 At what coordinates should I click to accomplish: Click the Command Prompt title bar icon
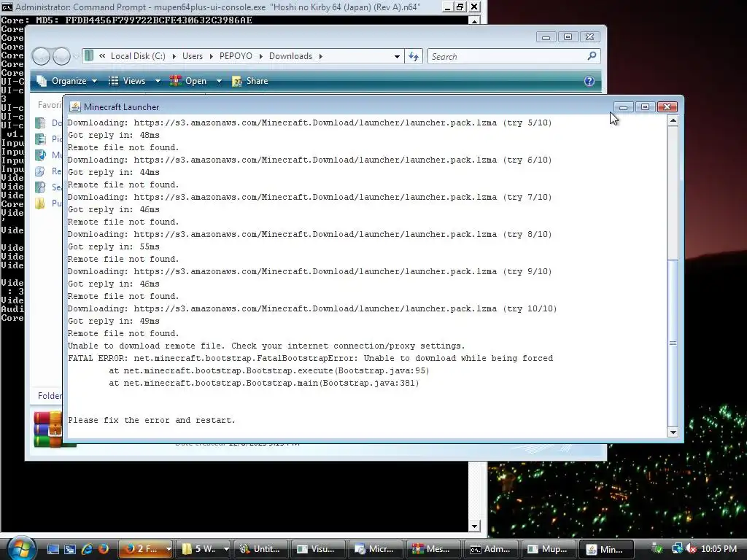[x=7, y=7]
